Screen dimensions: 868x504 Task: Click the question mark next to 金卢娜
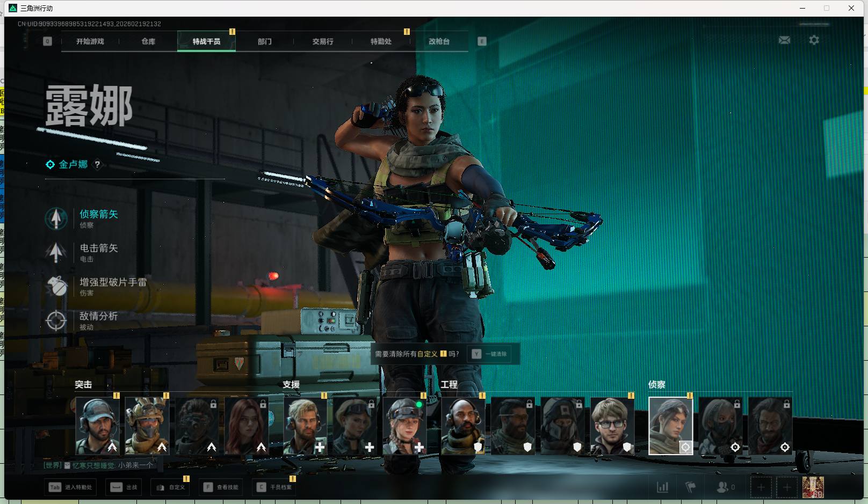coord(97,165)
